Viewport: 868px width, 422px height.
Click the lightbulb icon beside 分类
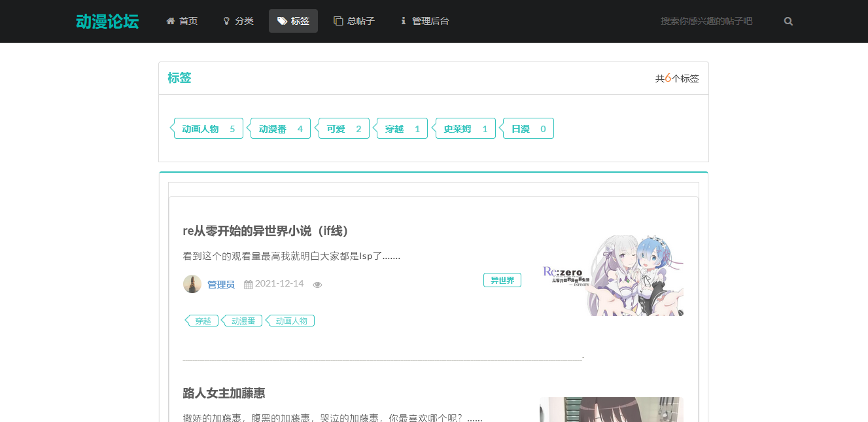click(x=227, y=21)
